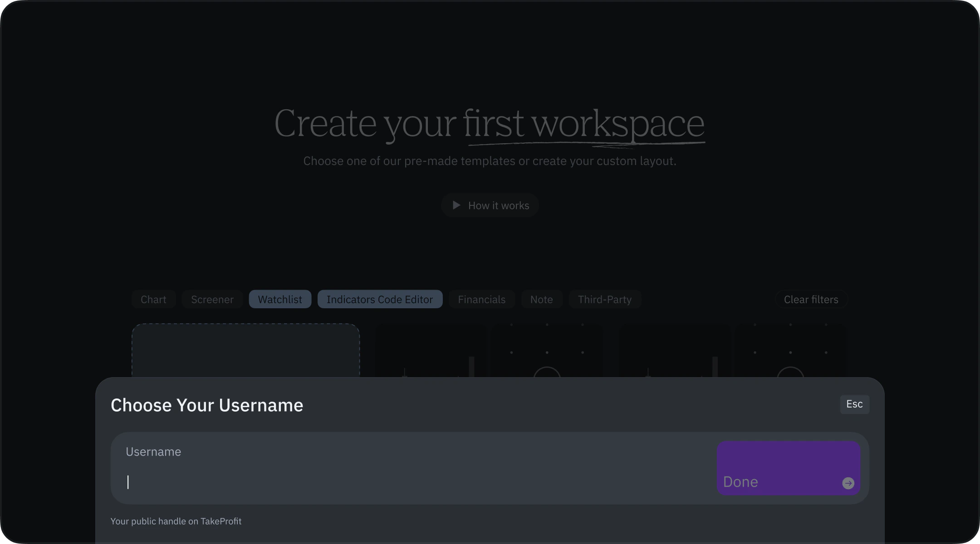The width and height of the screenshot is (980, 544).
Task: Deselect the Indicators Code Editor filter
Action: click(x=380, y=299)
